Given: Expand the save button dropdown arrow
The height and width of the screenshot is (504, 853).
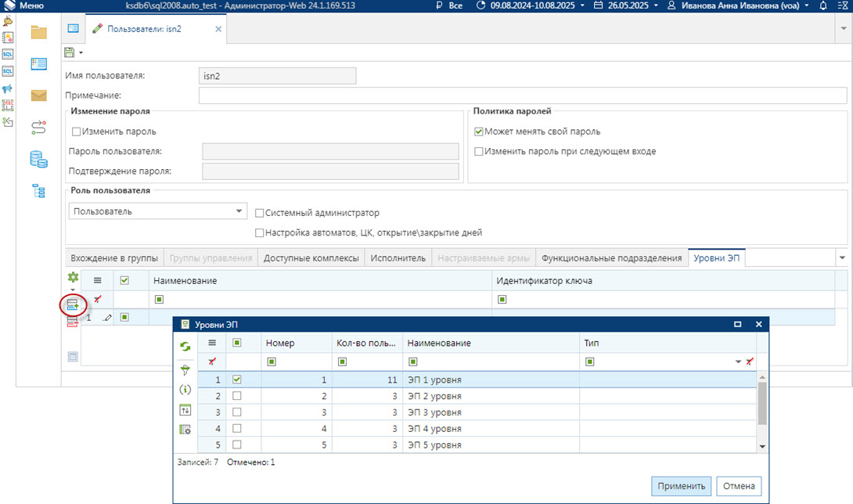Looking at the screenshot, I should pos(81,52).
